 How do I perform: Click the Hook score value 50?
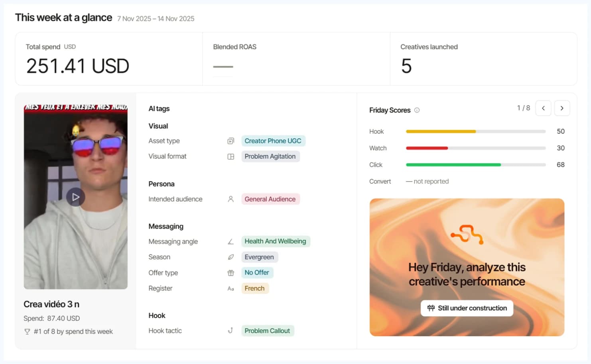561,131
